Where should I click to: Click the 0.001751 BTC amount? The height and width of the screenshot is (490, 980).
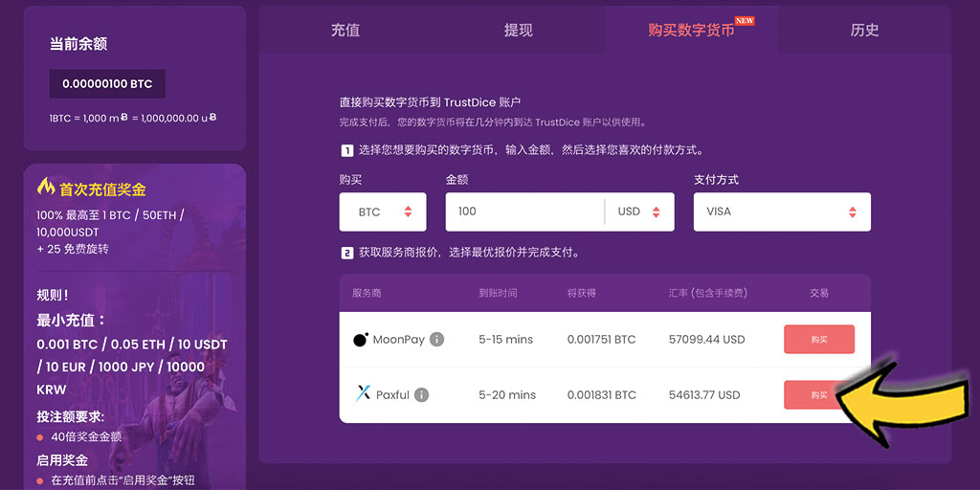click(x=601, y=340)
